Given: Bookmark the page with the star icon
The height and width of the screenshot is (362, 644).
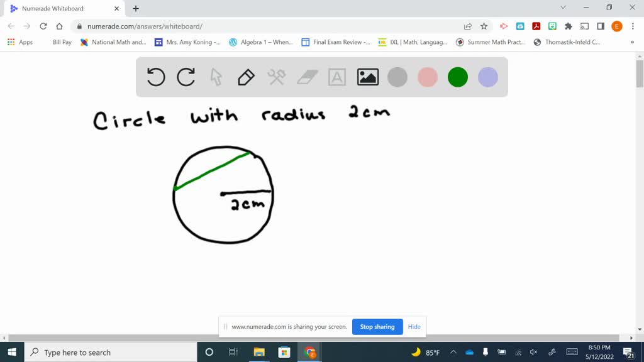Looking at the screenshot, I should (x=485, y=27).
